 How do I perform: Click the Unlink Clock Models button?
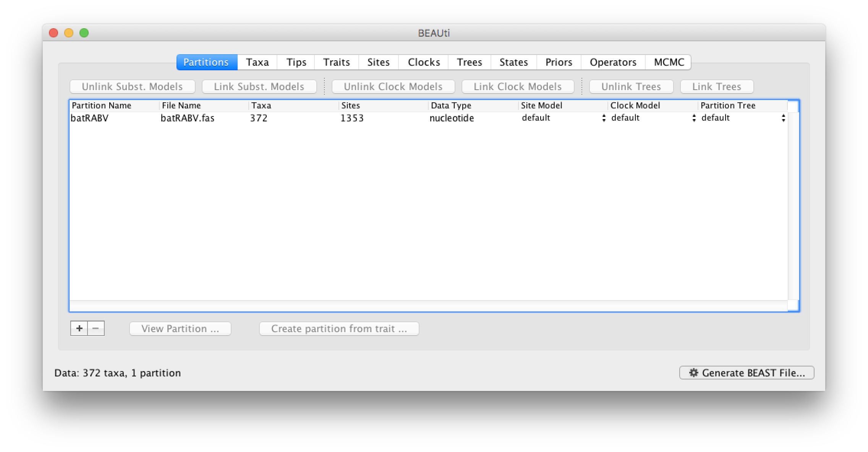point(393,87)
